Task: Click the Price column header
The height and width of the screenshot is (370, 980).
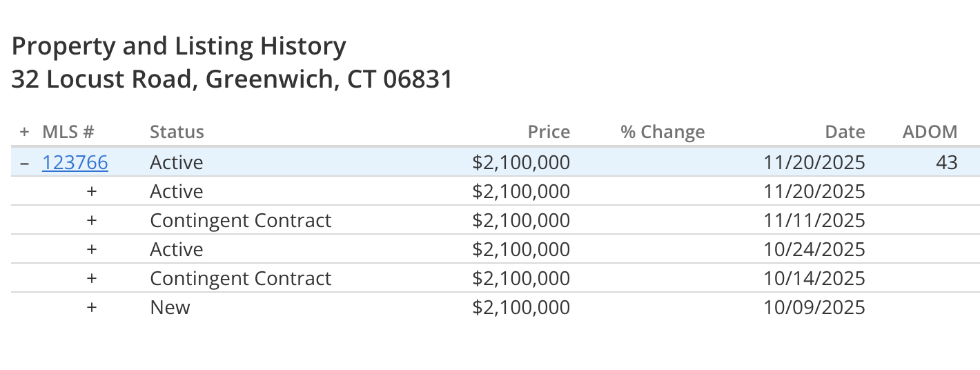Action: [x=549, y=132]
